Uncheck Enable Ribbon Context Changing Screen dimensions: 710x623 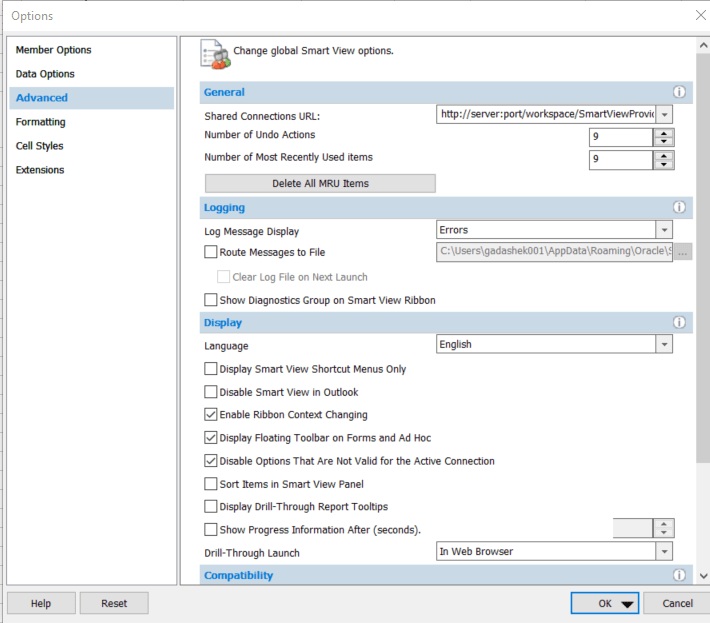(211, 415)
